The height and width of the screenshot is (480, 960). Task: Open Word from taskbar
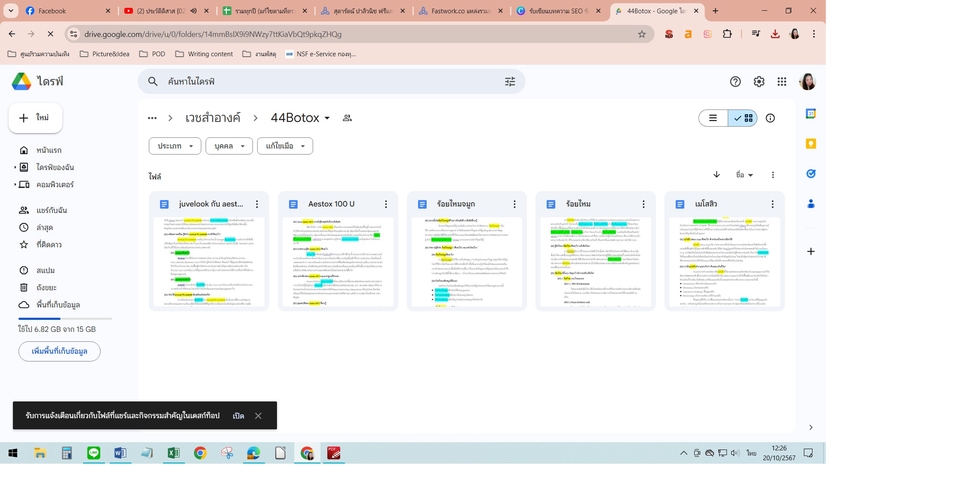[120, 453]
